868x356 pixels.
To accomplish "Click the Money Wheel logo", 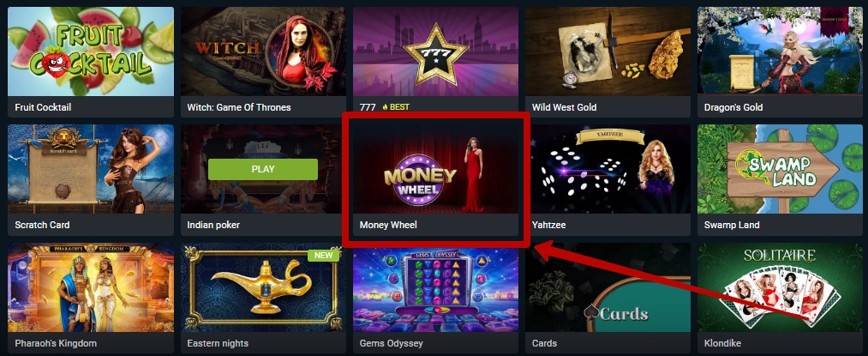I will 420,180.
